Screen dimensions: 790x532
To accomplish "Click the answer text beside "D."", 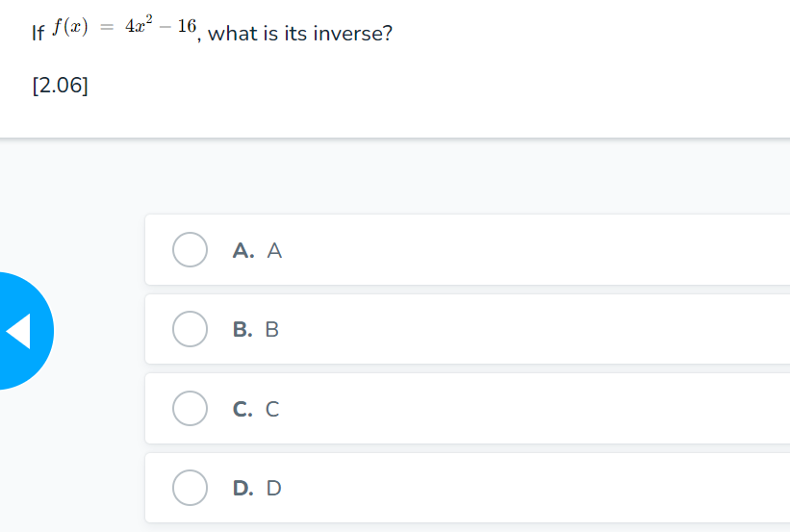I will point(273,489).
